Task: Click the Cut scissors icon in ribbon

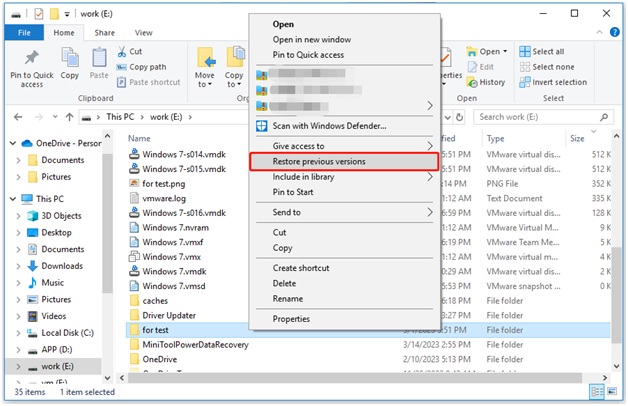Action: pos(122,51)
